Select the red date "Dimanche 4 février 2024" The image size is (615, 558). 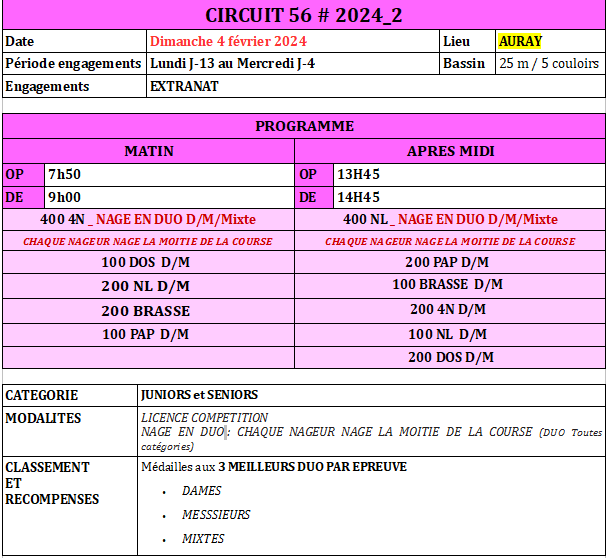tap(228, 41)
